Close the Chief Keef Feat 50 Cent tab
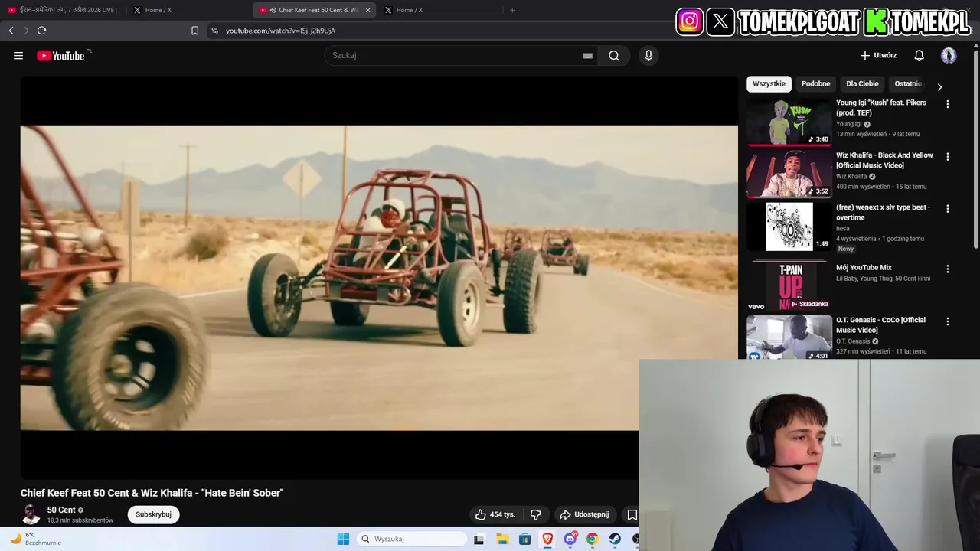The height and width of the screenshot is (551, 980). 367,10
